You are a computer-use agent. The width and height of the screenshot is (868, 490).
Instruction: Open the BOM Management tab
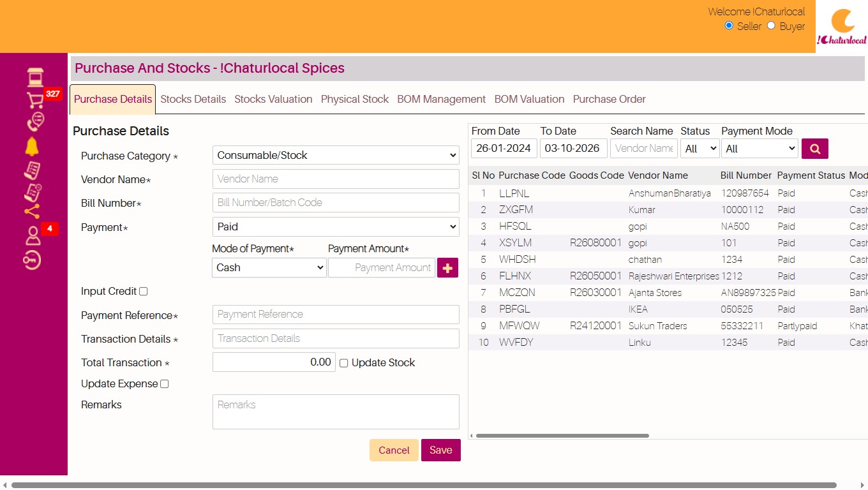[x=442, y=99]
